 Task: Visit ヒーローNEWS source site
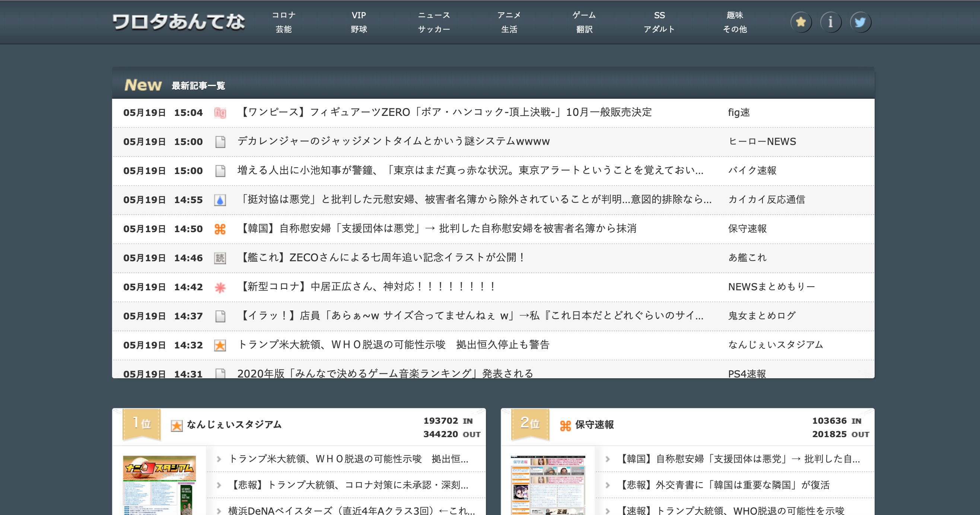(762, 141)
